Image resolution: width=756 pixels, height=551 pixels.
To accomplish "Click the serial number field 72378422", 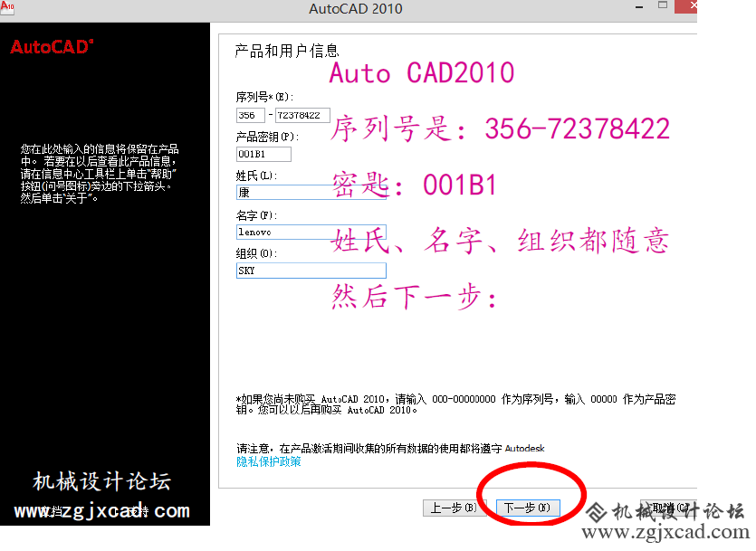I will [302, 115].
